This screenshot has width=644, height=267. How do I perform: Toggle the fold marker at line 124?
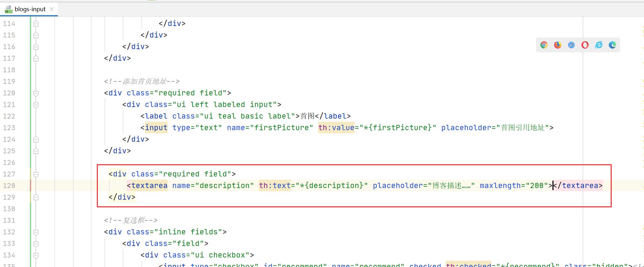pyautogui.click(x=36, y=140)
